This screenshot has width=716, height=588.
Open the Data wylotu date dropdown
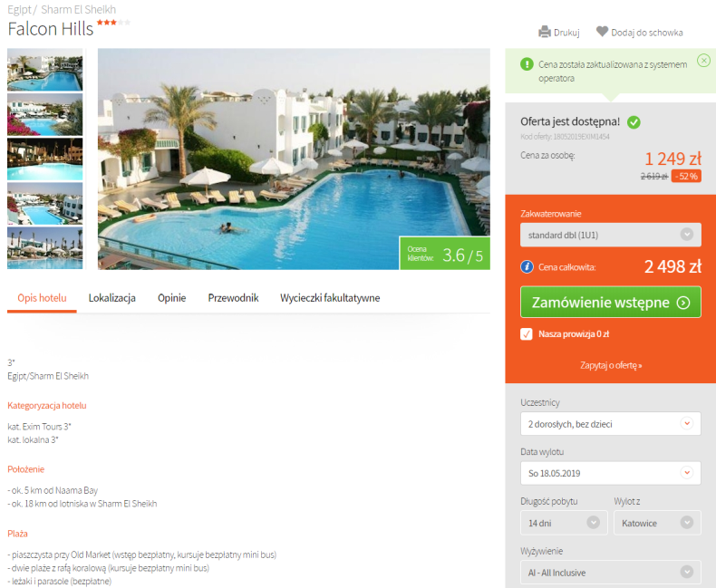click(x=611, y=473)
